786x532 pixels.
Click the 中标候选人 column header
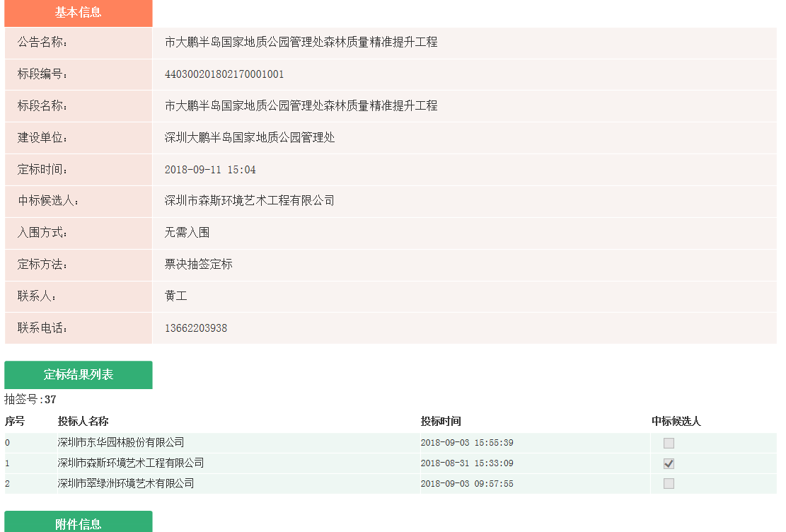[676, 422]
